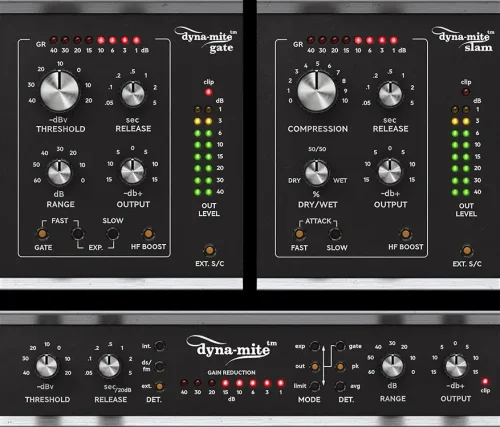Select out mode on bottom unit
Screen dimensions: 500x427
pyautogui.click(x=314, y=367)
